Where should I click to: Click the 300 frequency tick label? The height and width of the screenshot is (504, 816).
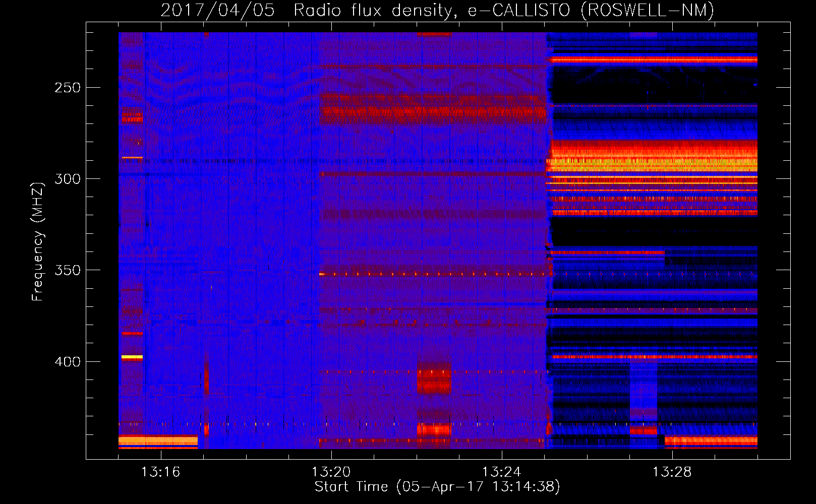pyautogui.click(x=67, y=179)
